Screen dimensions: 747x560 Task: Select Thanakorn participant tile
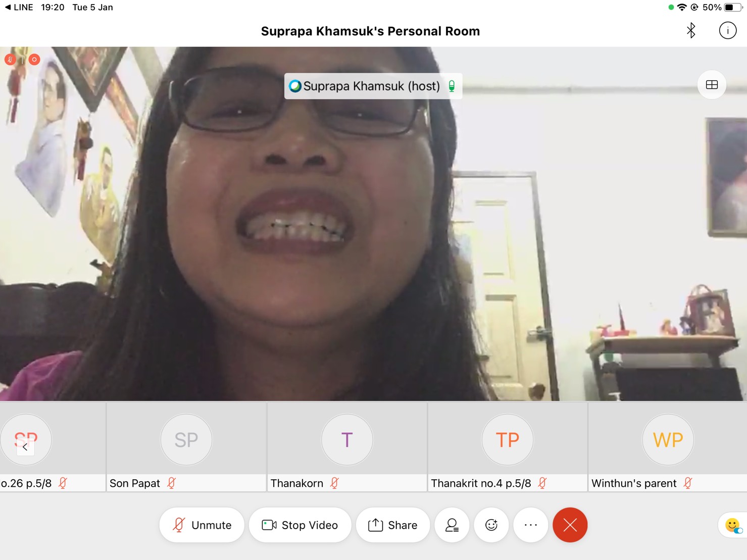tap(347, 447)
